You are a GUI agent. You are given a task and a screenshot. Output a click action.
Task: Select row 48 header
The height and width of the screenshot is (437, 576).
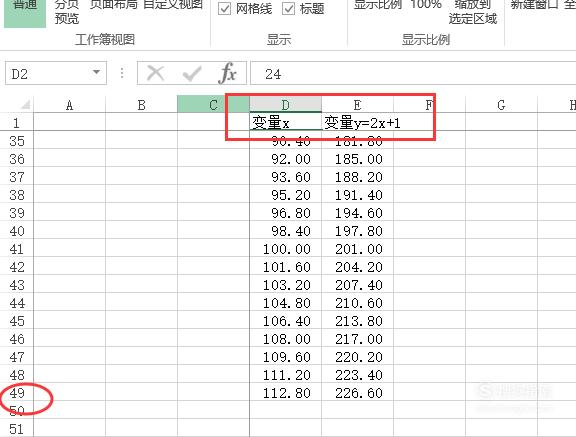(x=17, y=375)
